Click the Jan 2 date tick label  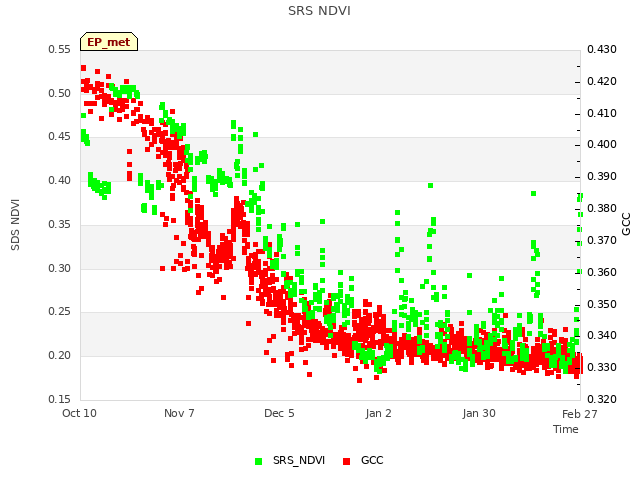[x=378, y=413]
